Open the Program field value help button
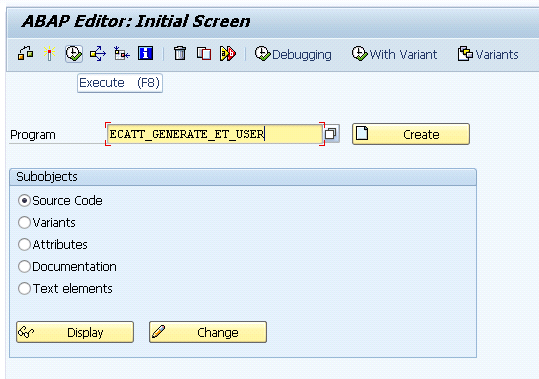Screen dimensions: 539x379 [x=331, y=134]
